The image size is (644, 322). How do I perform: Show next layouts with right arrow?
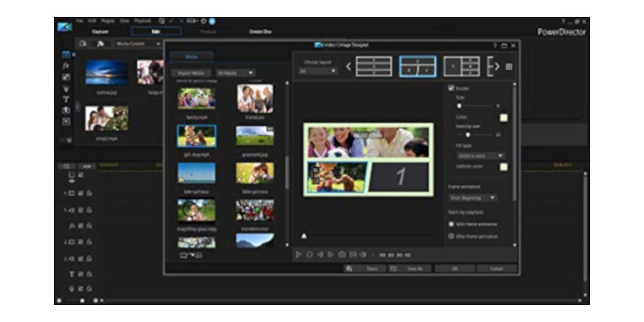(x=497, y=66)
